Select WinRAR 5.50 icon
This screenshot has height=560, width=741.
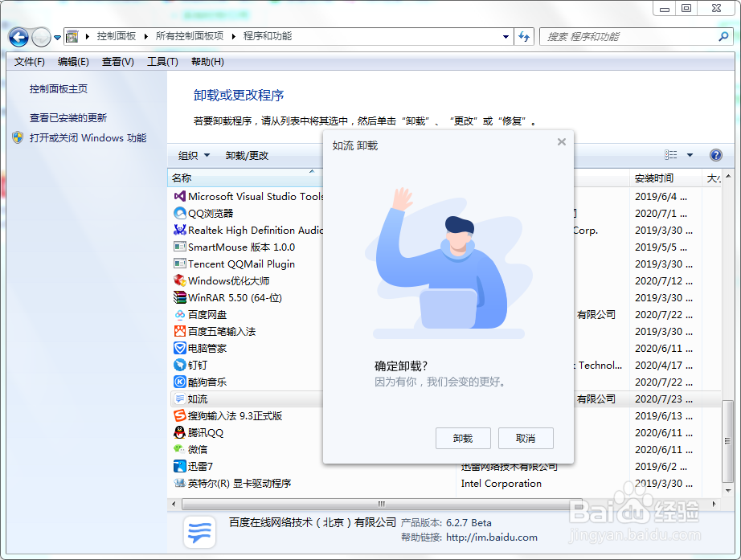tap(179, 298)
